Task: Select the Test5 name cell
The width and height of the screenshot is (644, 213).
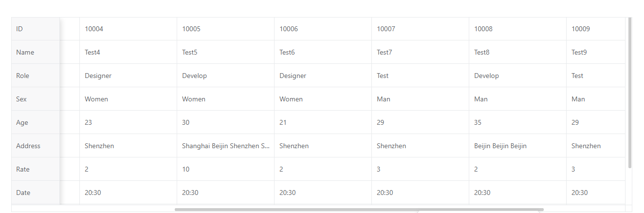Action: [x=225, y=52]
